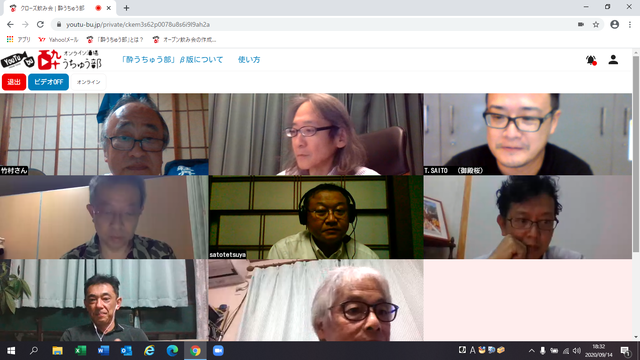Open Chrome profile avatar icon
This screenshot has width=640, height=360.
614,24
